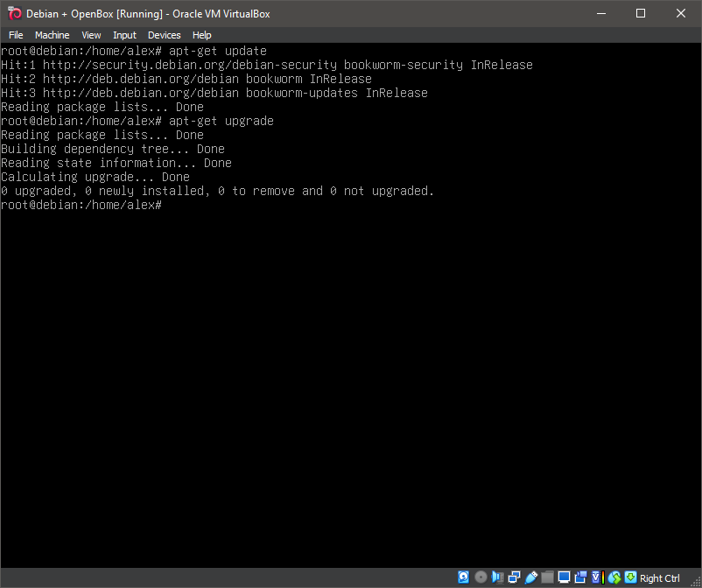The height and width of the screenshot is (588, 702).
Task: Click the display settings monitor icon
Action: point(564,577)
